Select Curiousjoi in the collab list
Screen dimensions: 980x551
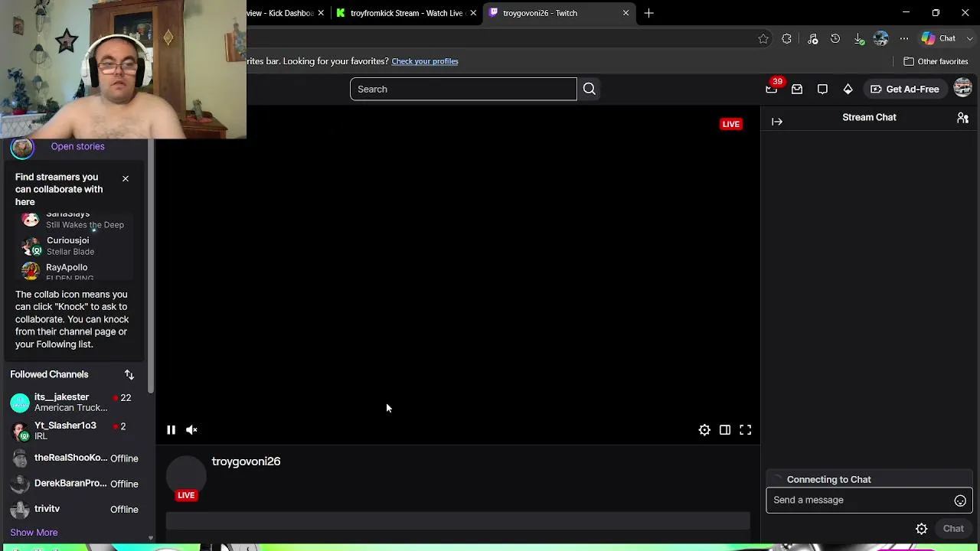tap(75, 246)
